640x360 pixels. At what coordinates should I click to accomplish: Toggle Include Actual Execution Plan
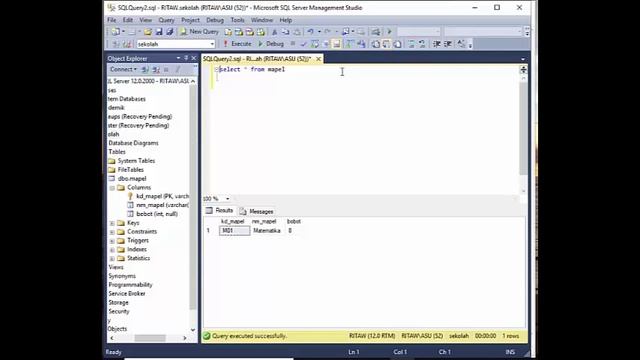350,44
